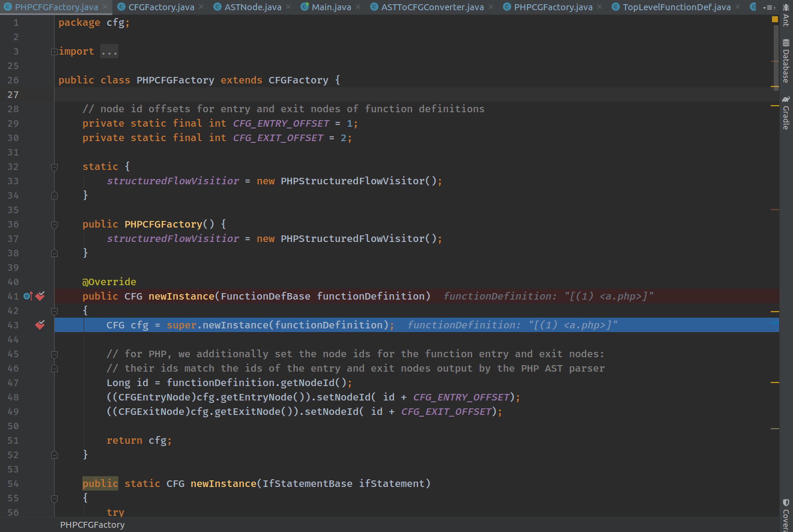Click the CFG_EXIT_OFFSET constant declaration on line 30
Viewport: 793px width, 532px height.
tap(278, 138)
